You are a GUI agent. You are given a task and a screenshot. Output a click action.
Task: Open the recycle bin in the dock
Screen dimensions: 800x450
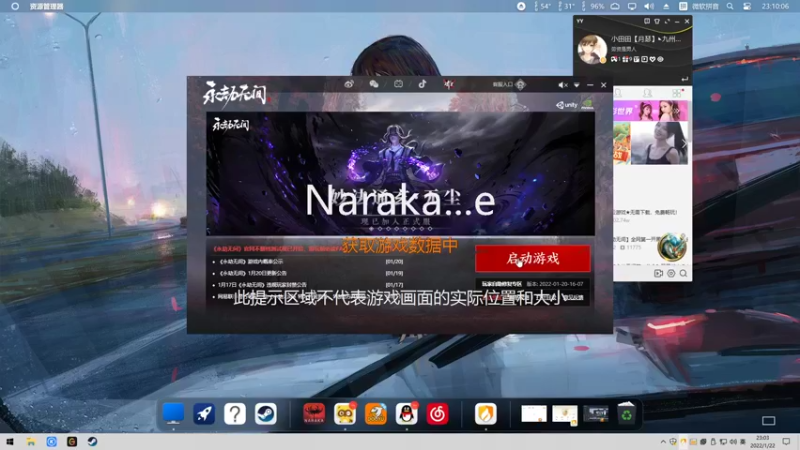tap(627, 413)
